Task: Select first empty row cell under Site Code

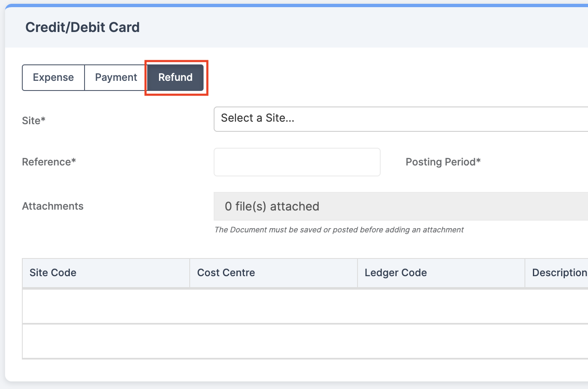Action: (x=106, y=306)
